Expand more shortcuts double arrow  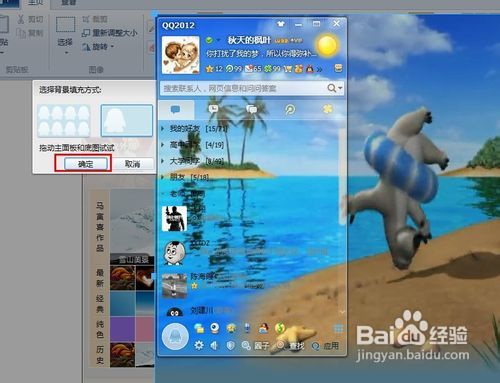(320, 69)
